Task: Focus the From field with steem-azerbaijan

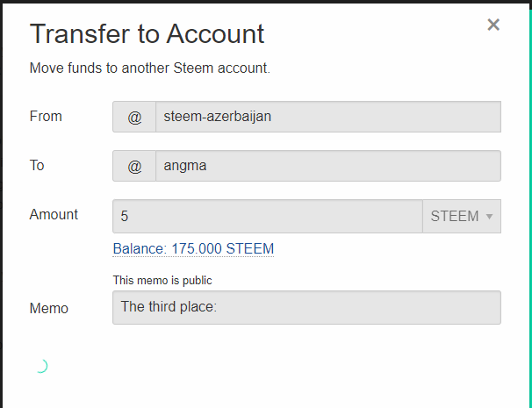Action: (327, 117)
